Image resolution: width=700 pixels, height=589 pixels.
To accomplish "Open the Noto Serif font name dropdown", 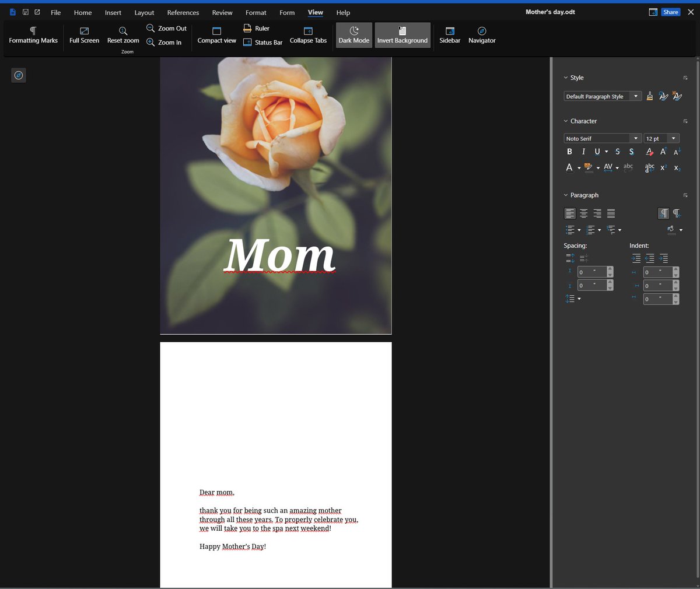I will coord(636,138).
